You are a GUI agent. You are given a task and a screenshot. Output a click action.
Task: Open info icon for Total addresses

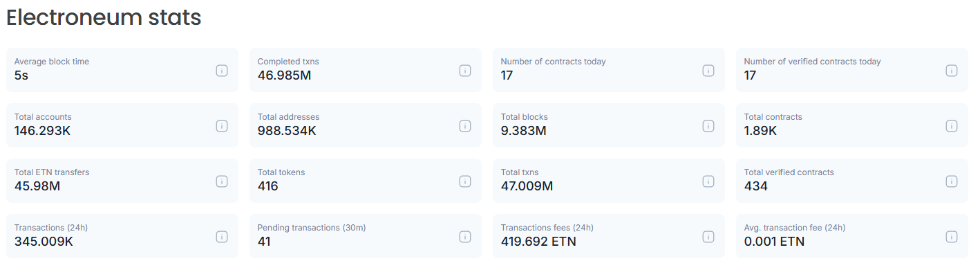coord(465,126)
